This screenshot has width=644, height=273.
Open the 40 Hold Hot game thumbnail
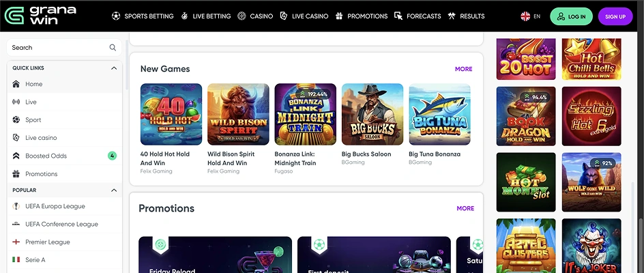[x=171, y=114]
